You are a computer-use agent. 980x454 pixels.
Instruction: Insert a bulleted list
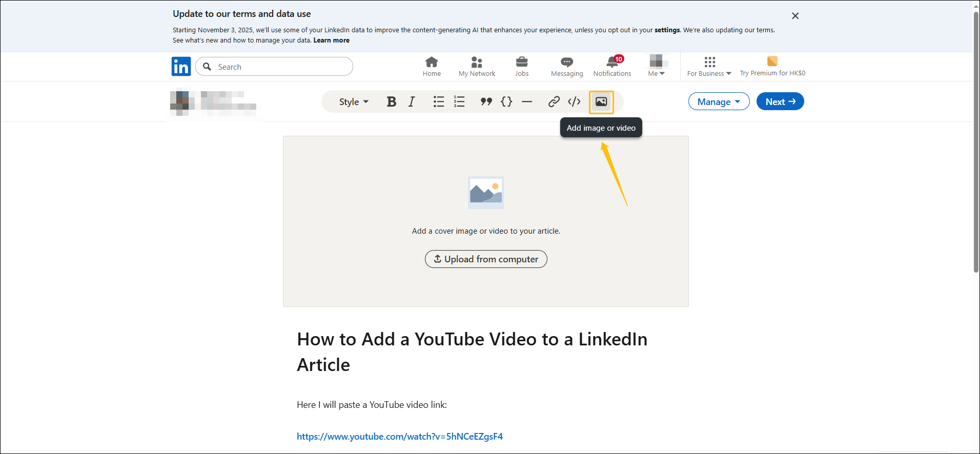[438, 102]
